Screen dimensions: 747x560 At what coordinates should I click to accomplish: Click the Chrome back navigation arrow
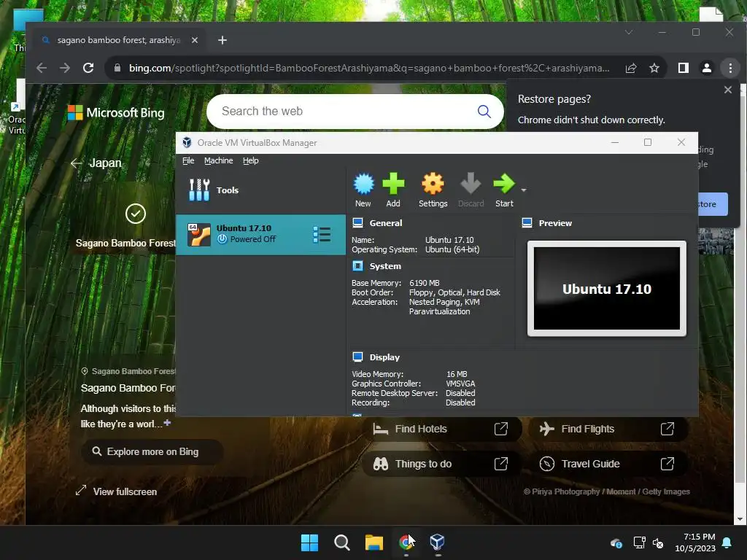[42, 68]
